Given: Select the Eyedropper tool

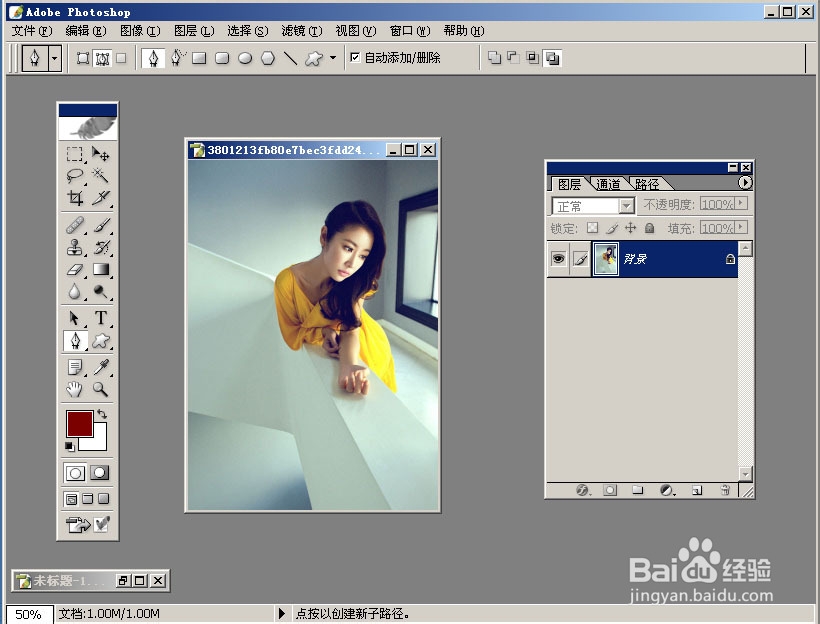Looking at the screenshot, I should click(x=100, y=367).
